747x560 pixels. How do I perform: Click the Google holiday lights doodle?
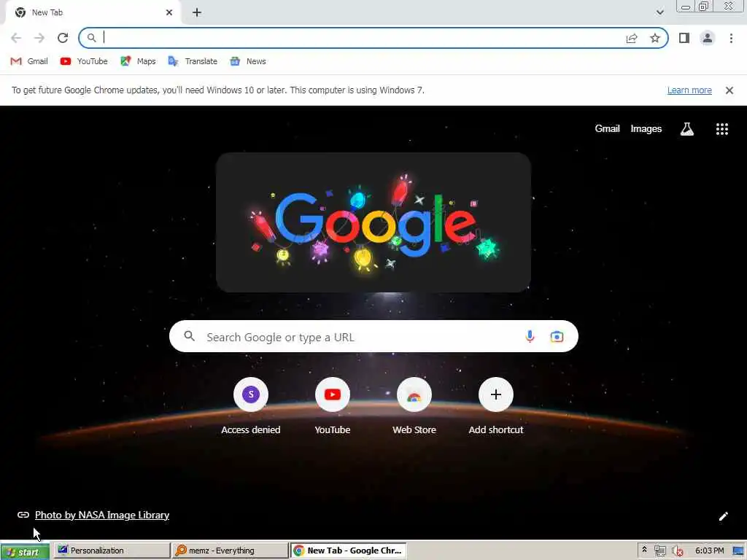click(x=373, y=222)
